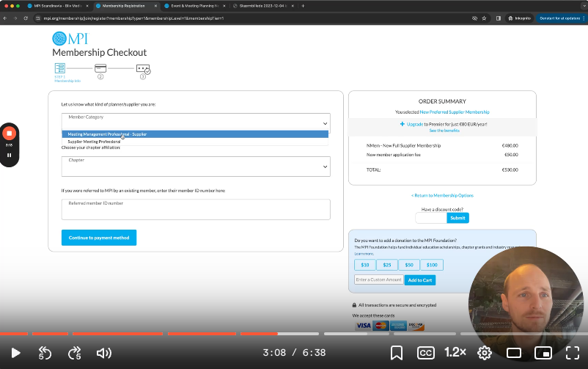Viewport: 588px width, 369px height.
Task: Open video settings gear
Action: [485, 353]
